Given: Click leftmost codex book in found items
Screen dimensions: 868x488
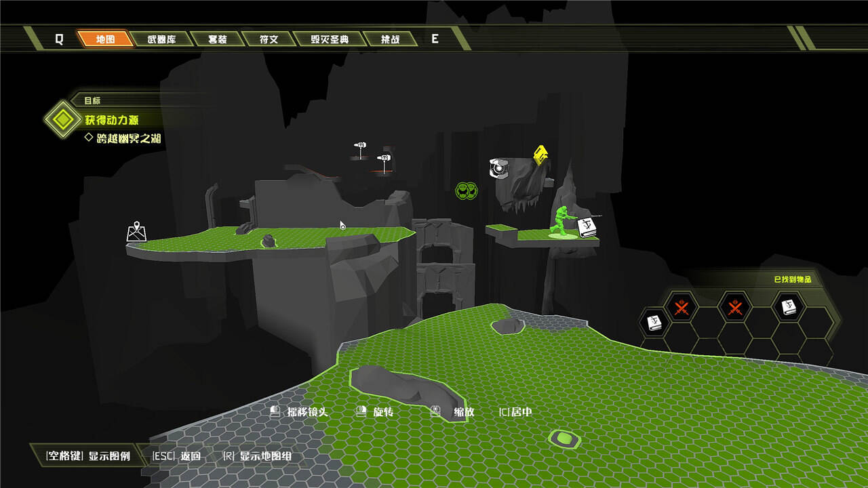Looking at the screenshot, I should (654, 323).
